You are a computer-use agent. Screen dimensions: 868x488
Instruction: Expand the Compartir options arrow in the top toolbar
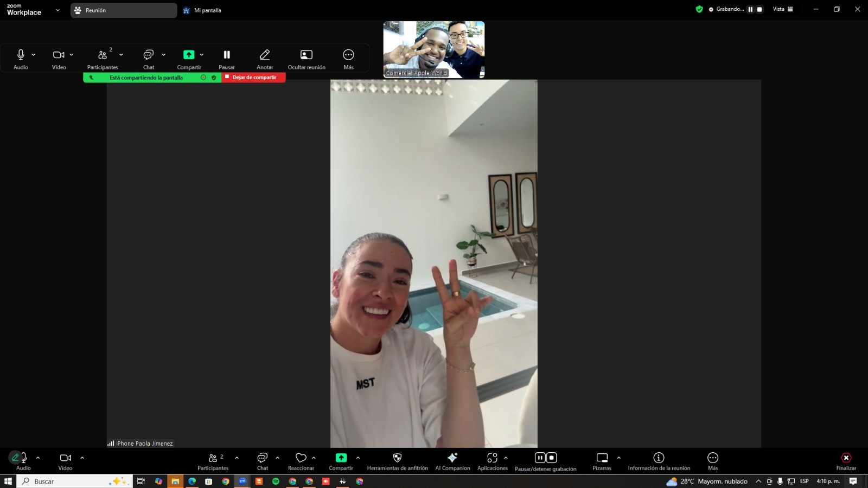(202, 55)
